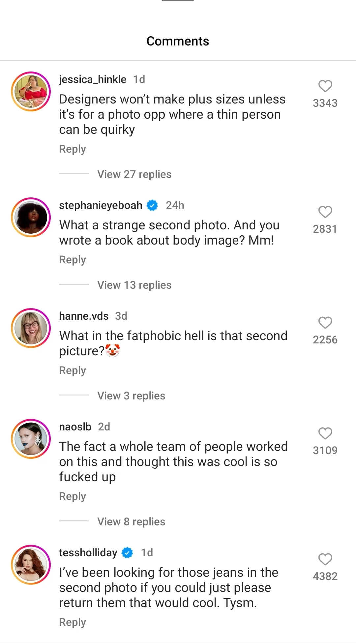This screenshot has height=644, width=356.
Task: Open View 8 replies under naoslb
Action: click(x=131, y=522)
